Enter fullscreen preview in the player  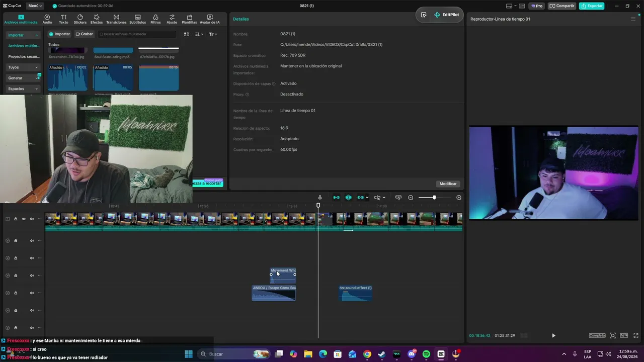tap(636, 335)
